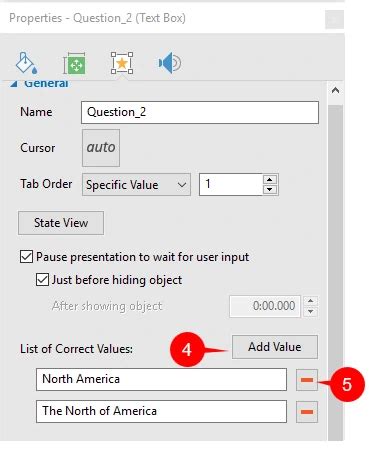Viewport: 369px width, 453px height.
Task: Remove The North of America value
Action: [307, 412]
